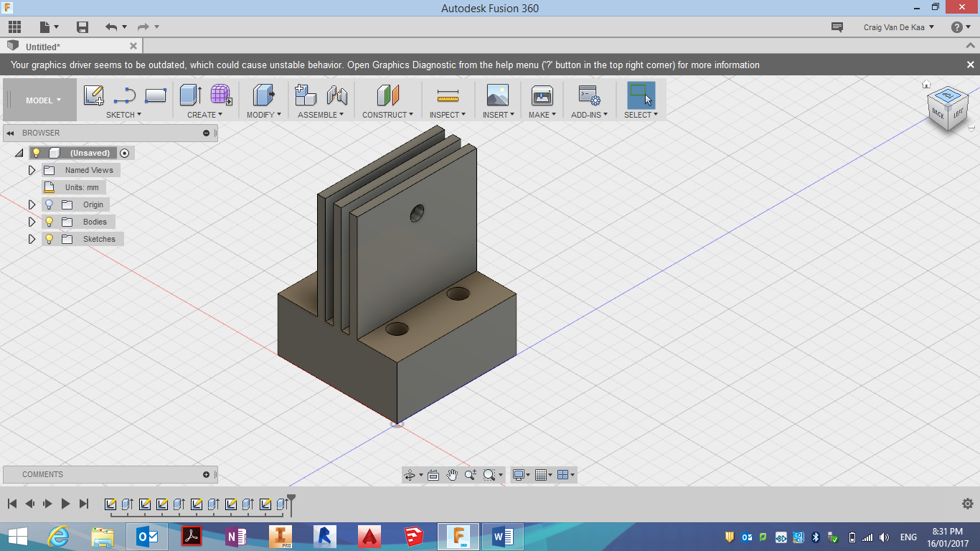Step timeline back one feature
The height and width of the screenshot is (551, 980).
[30, 504]
